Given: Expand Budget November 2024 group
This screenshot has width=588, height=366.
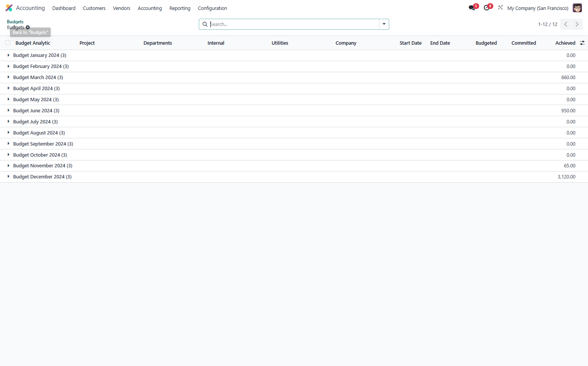Looking at the screenshot, I should point(43,166).
